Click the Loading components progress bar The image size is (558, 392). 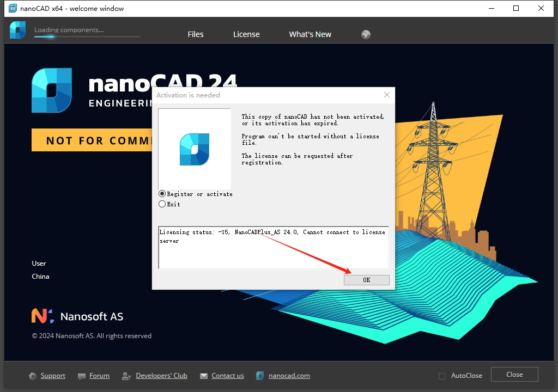pos(87,36)
